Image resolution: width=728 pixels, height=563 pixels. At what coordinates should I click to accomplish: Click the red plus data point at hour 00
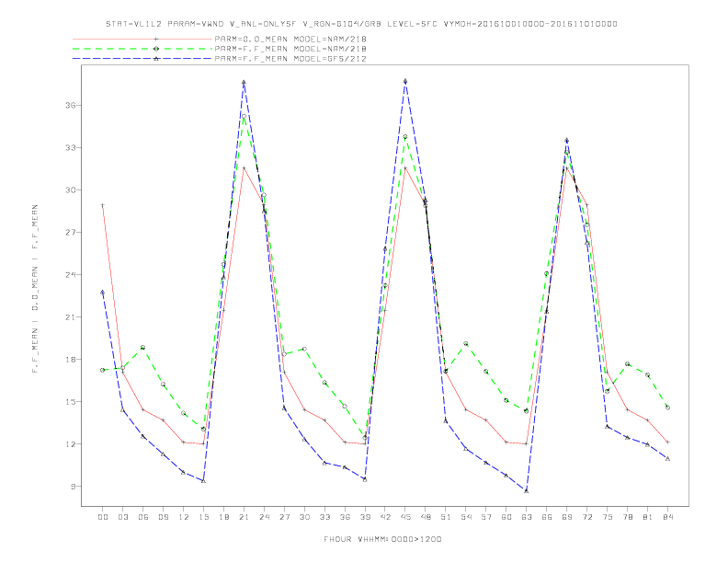click(103, 205)
